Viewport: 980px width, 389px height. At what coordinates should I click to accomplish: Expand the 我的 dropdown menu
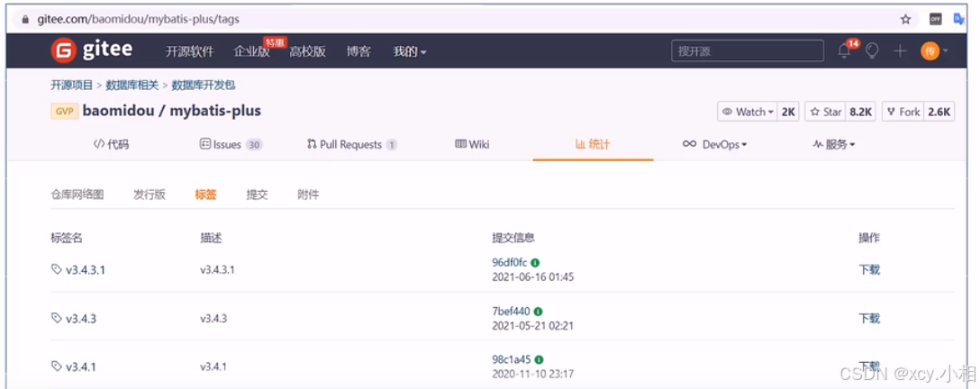click(409, 52)
